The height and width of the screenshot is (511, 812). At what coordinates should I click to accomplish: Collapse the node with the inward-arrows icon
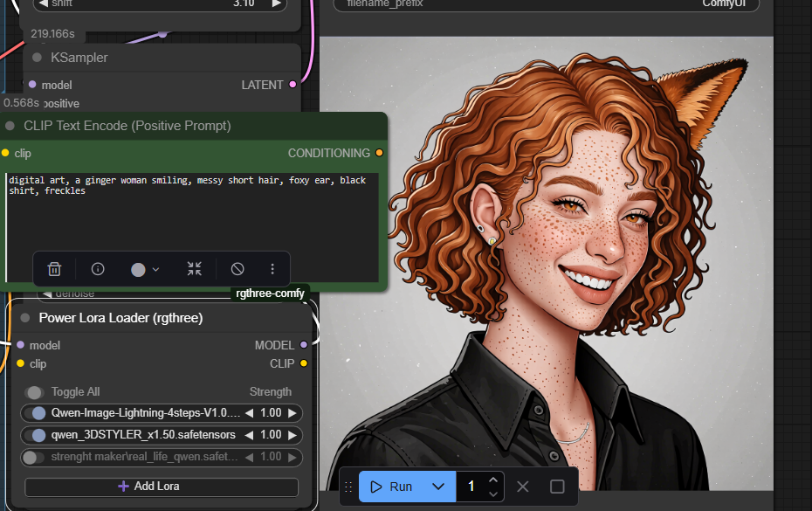(x=194, y=269)
